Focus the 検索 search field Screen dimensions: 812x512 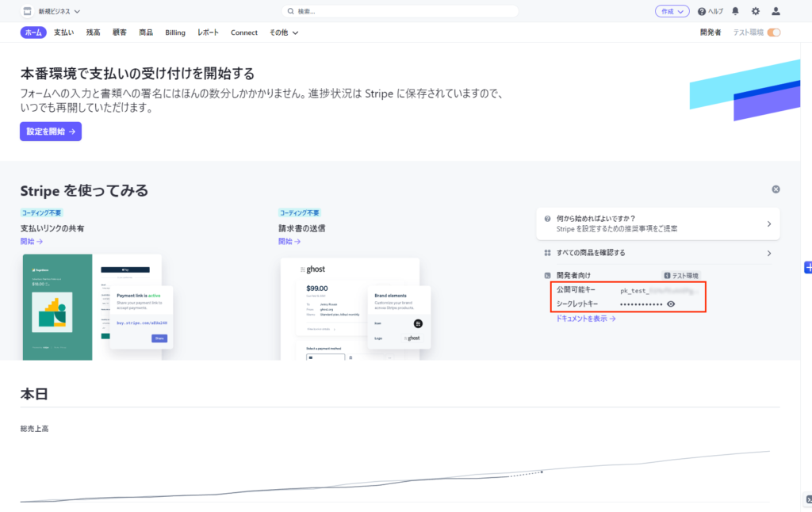(400, 11)
